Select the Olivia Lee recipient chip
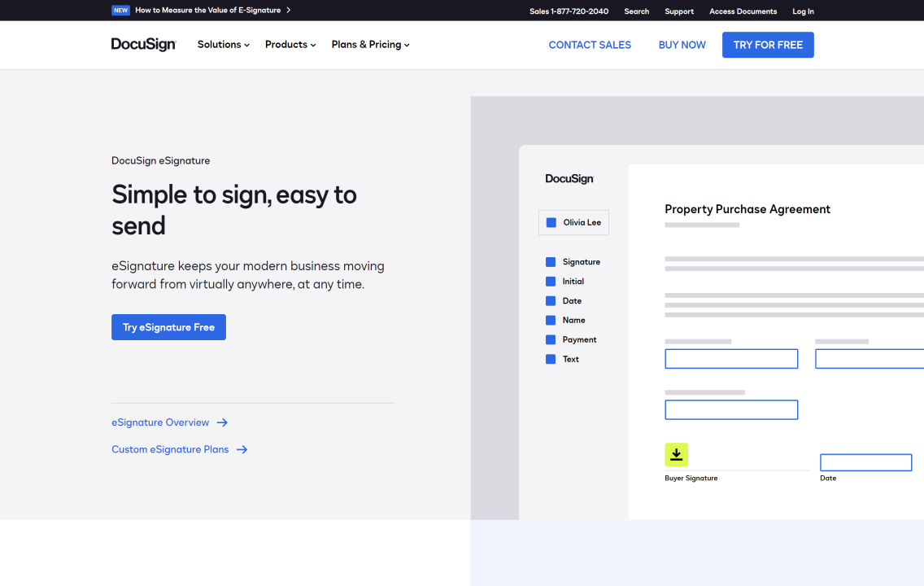This screenshot has width=924, height=586. [x=573, y=222]
